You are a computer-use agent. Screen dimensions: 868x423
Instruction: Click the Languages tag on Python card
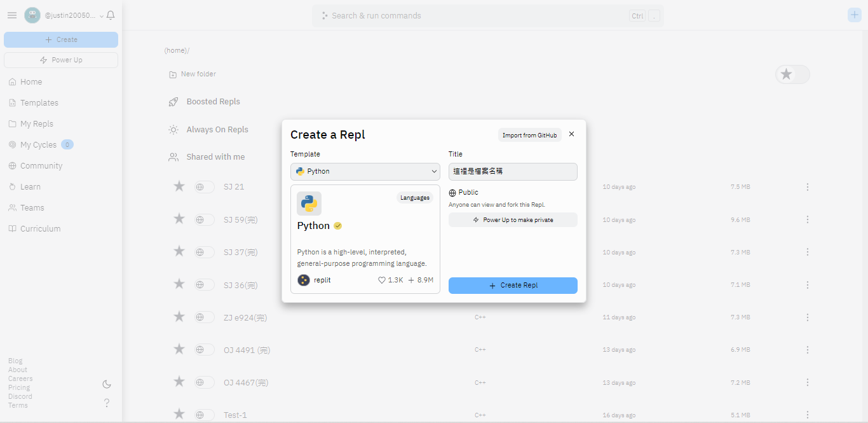point(415,198)
